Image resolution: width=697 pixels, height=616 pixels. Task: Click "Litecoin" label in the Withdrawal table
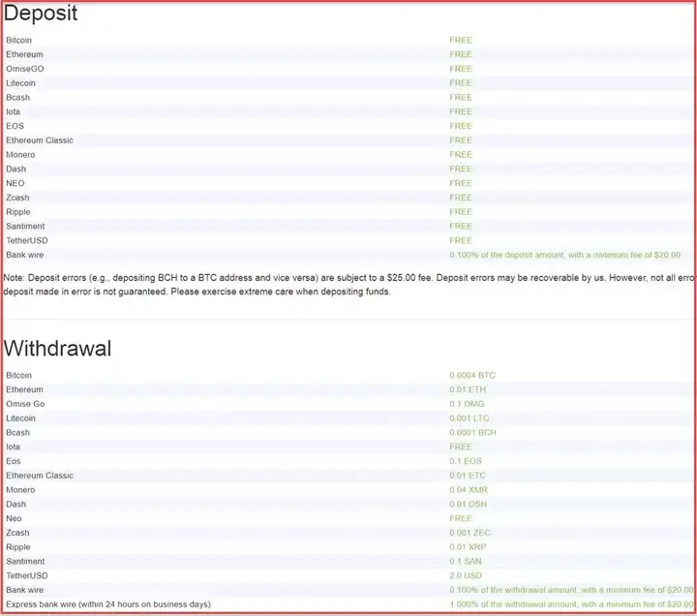[x=20, y=418]
